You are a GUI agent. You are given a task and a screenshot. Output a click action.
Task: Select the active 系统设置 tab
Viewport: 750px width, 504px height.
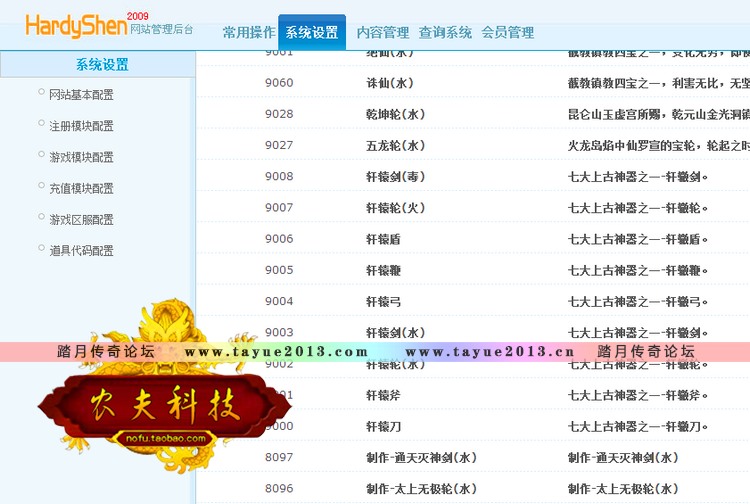click(311, 33)
